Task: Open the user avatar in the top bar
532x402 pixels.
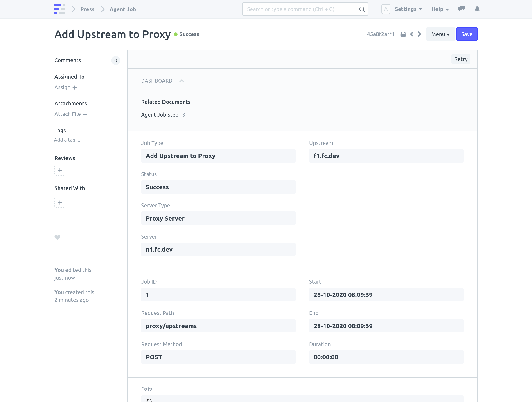Action: tap(386, 9)
